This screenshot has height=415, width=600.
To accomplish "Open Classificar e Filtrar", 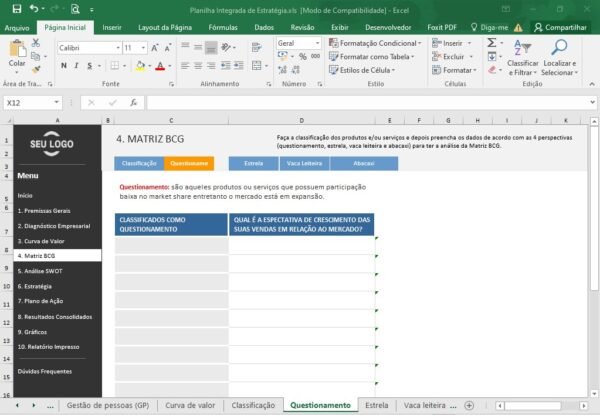I will pos(523,57).
